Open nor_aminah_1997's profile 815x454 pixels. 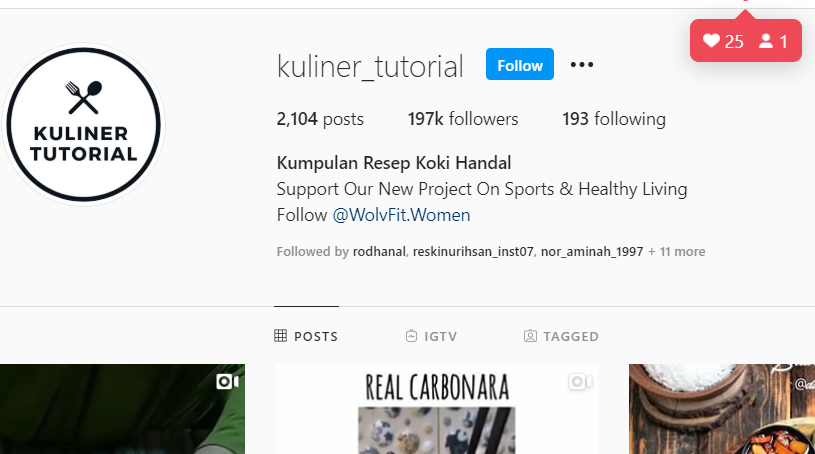click(x=592, y=252)
